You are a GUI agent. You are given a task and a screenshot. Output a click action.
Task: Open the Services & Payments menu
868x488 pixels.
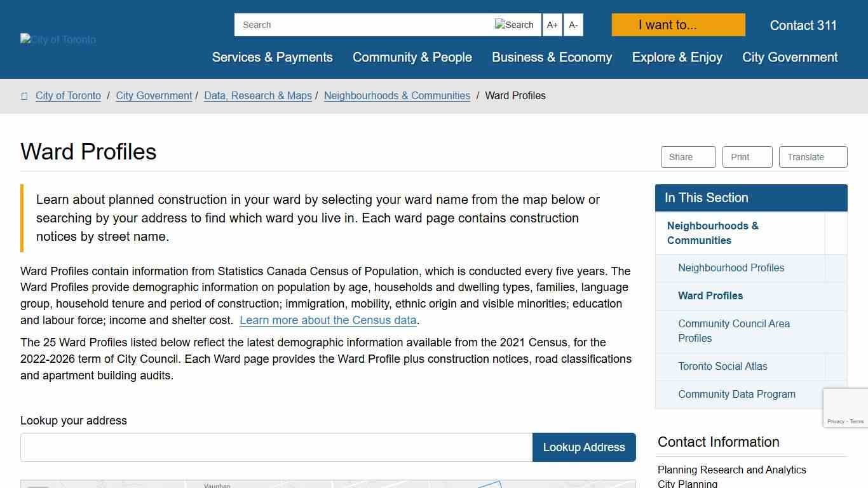tap(272, 57)
